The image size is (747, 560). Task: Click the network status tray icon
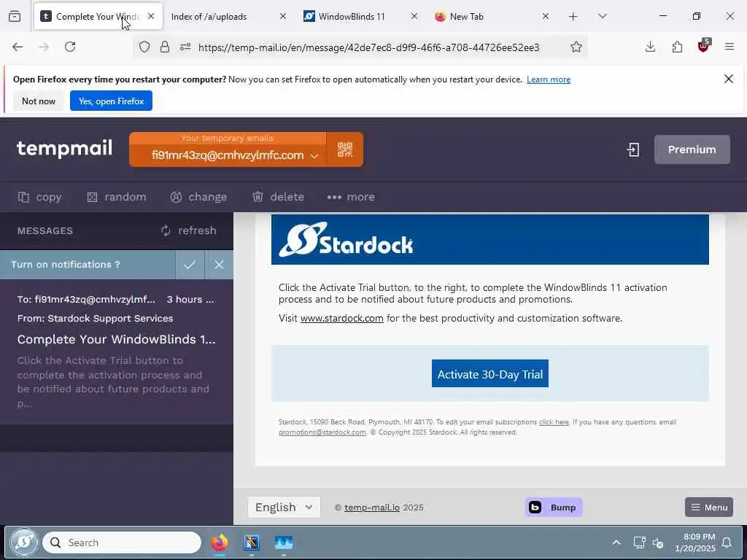point(639,542)
